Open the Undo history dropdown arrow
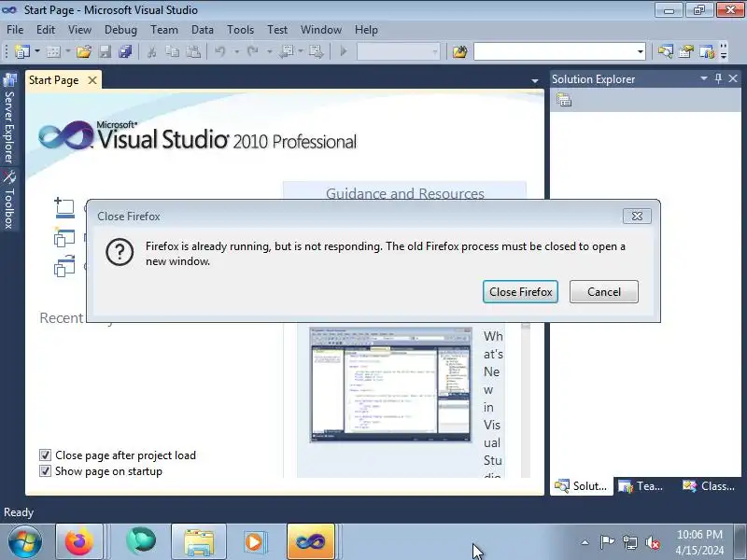This screenshot has width=747, height=560. (x=236, y=51)
